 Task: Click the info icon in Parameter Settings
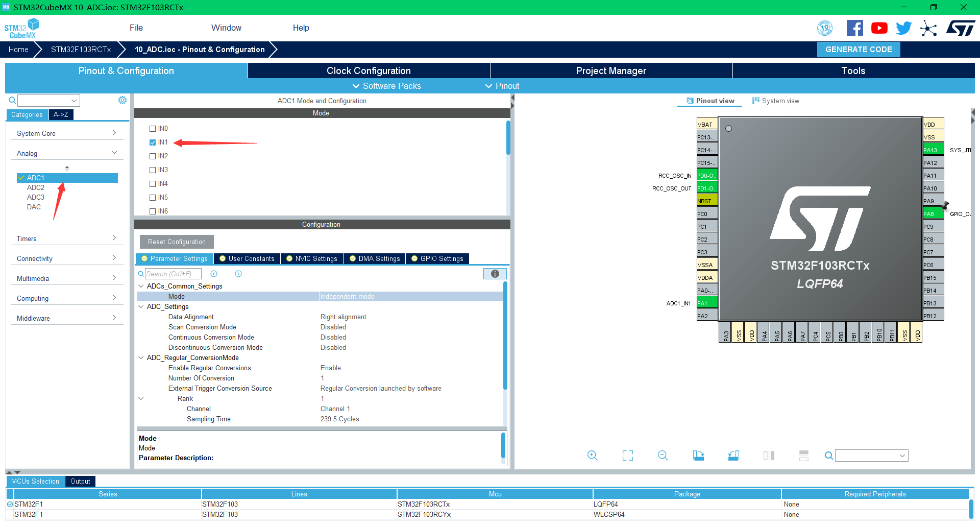pyautogui.click(x=495, y=274)
